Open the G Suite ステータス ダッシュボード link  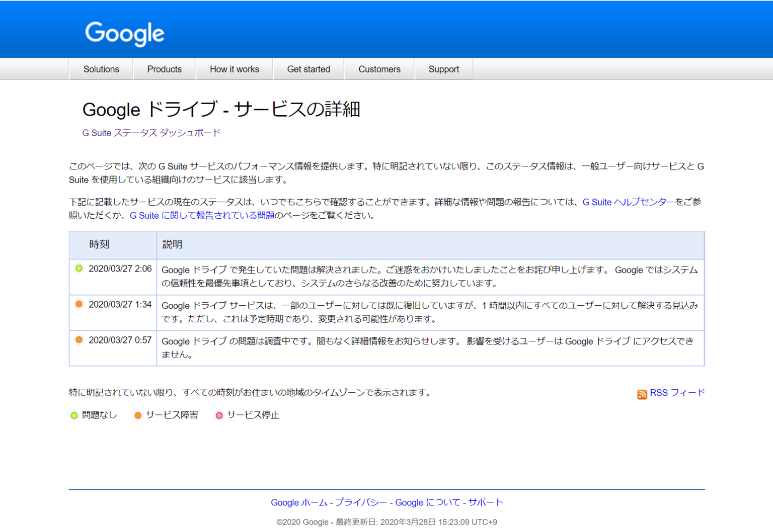coord(151,133)
